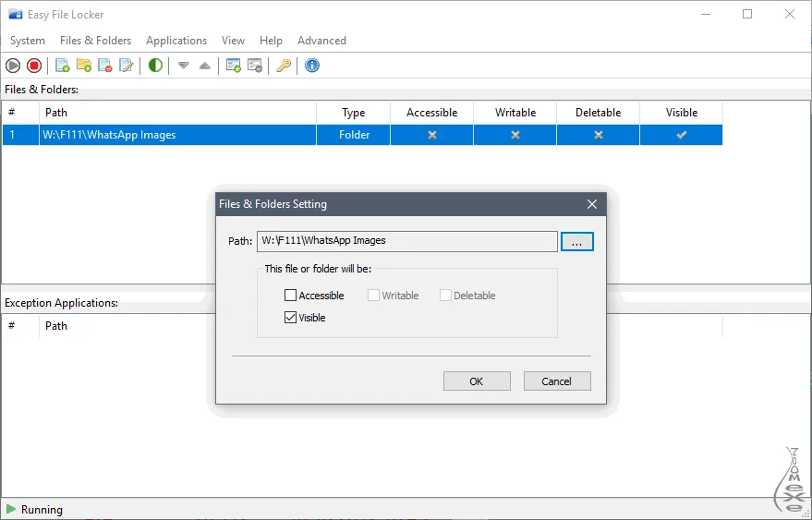The height and width of the screenshot is (520, 812).
Task: Click the browse '...' button
Action: click(576, 241)
